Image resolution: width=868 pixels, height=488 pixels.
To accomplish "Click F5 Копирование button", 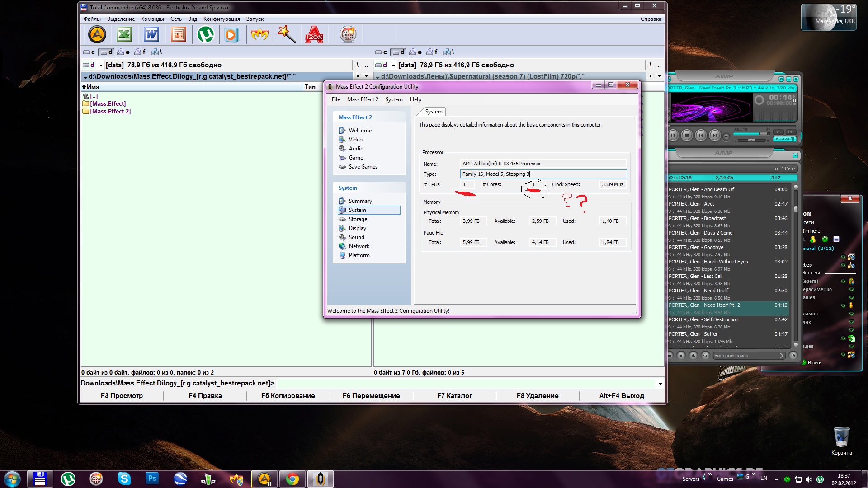I will [x=288, y=396].
